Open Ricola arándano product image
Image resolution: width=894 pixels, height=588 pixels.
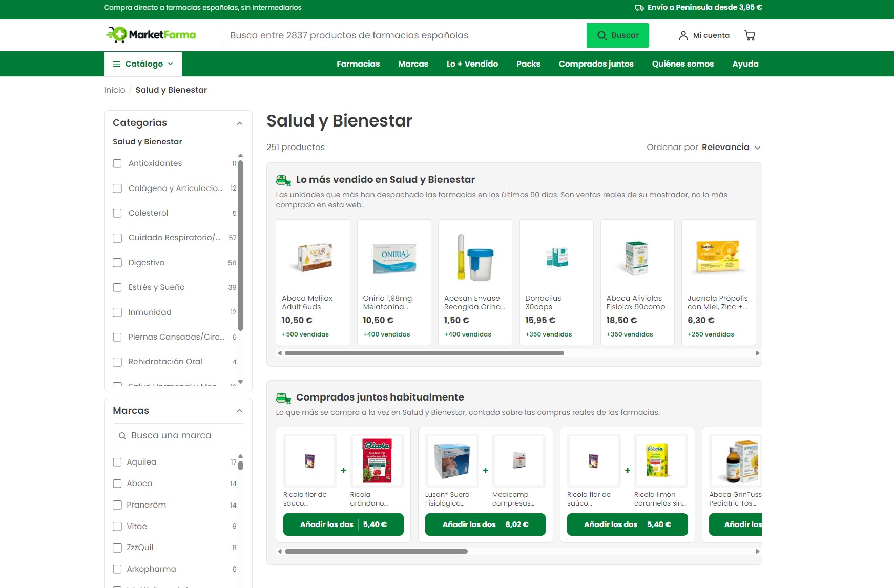[x=377, y=460]
